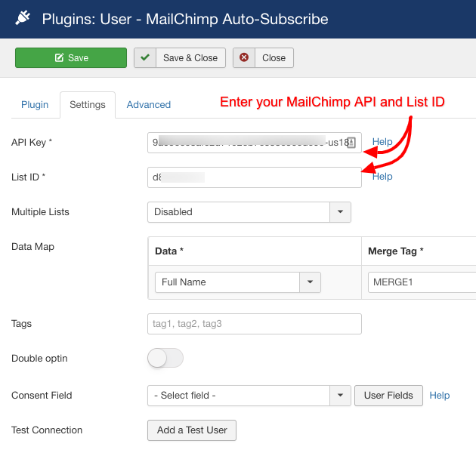Open the Advanced tab

[x=148, y=105]
